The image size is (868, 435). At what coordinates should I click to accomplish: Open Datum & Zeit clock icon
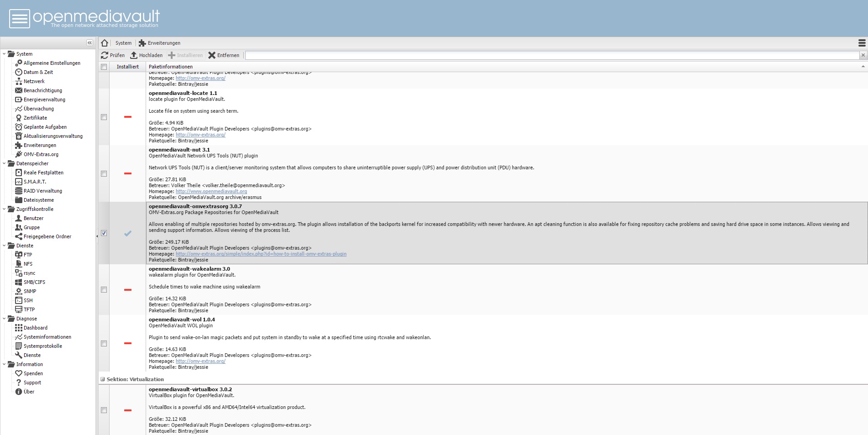coord(19,72)
